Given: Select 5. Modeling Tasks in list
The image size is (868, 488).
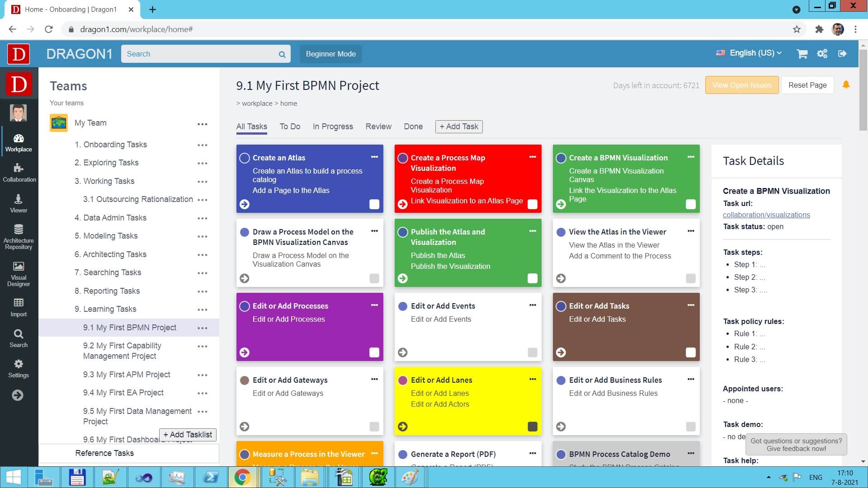Looking at the screenshot, I should point(106,236).
